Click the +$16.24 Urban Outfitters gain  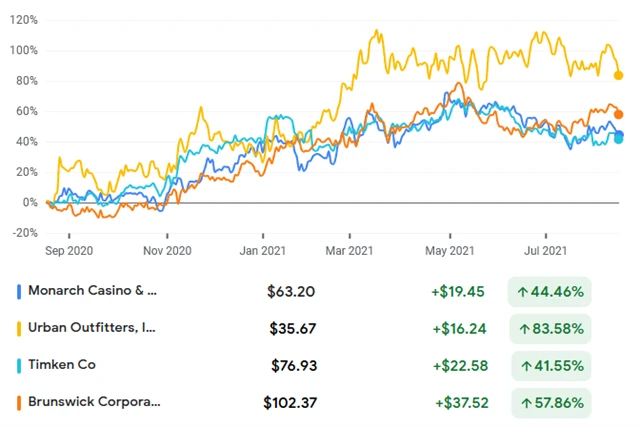(460, 328)
